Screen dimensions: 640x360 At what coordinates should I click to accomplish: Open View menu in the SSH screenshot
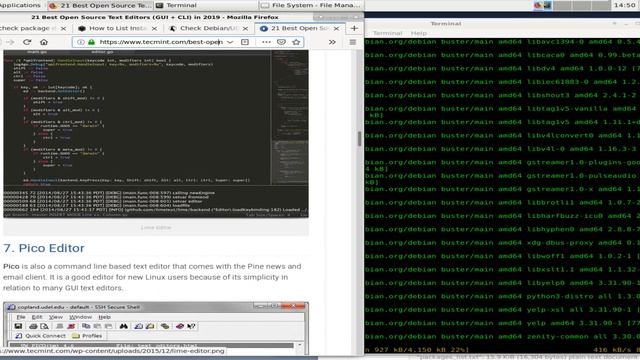(56, 317)
